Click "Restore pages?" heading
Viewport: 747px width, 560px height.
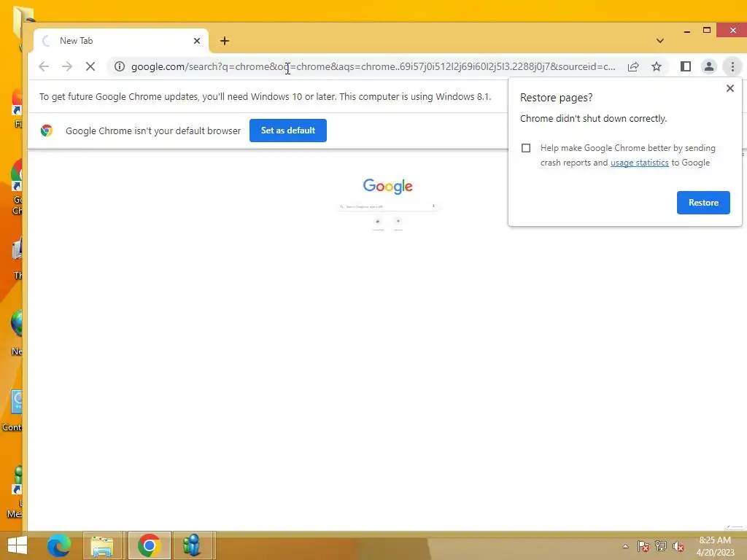tap(556, 98)
